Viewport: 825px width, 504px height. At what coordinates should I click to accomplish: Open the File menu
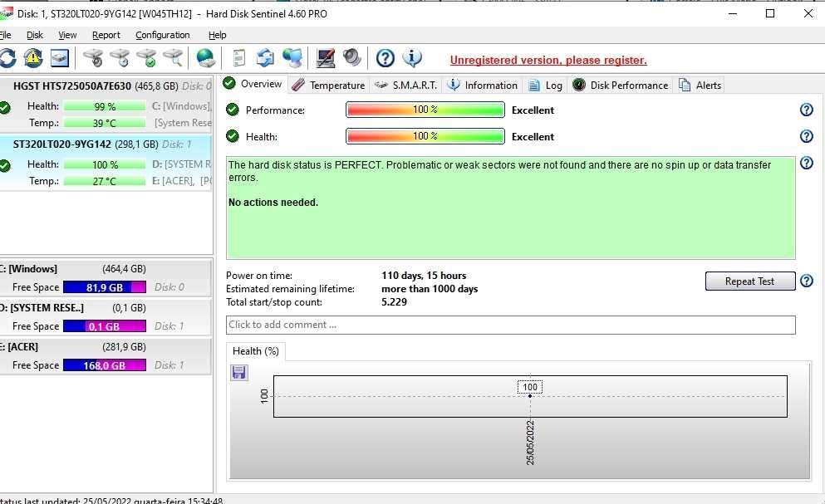coord(5,35)
